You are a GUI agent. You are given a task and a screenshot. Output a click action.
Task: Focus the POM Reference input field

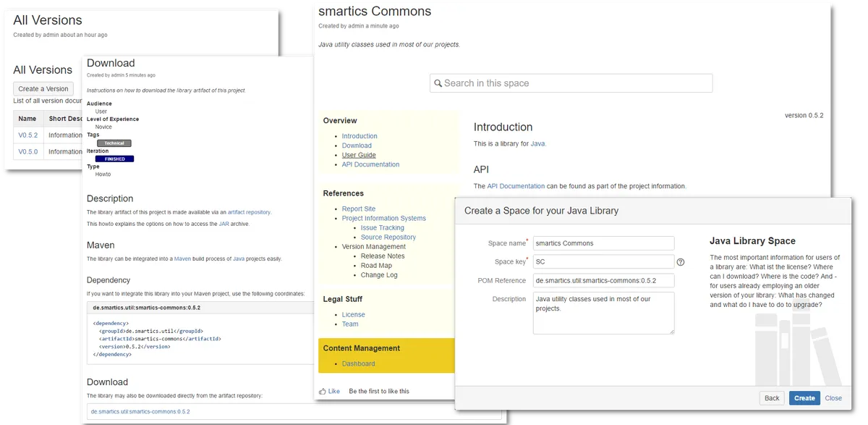tap(603, 280)
